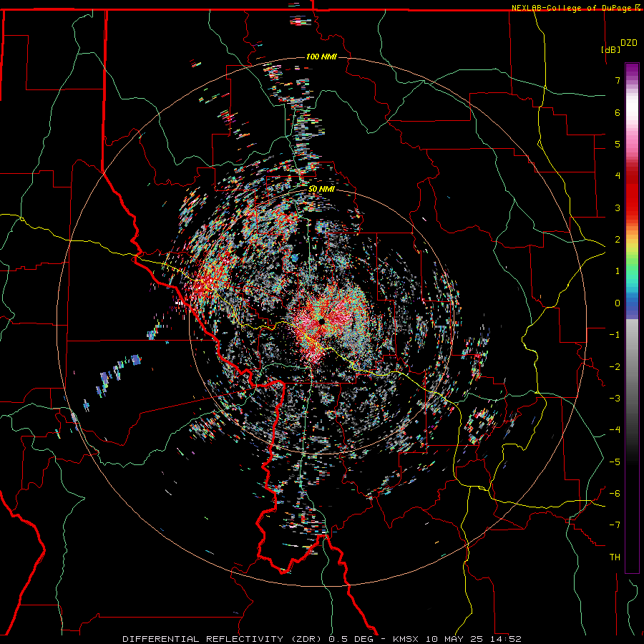Click the purple top of the color bar
644x644 pixels.
[632, 70]
